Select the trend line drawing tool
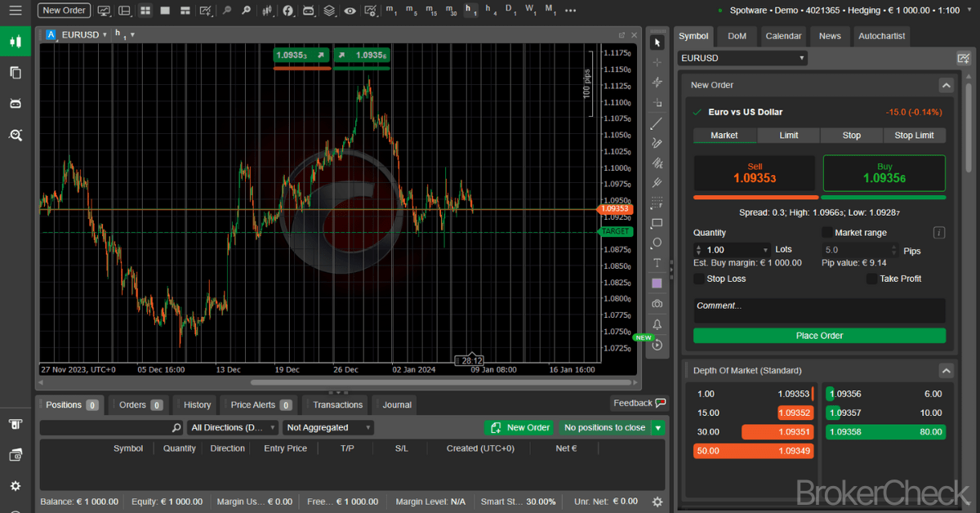 click(657, 124)
